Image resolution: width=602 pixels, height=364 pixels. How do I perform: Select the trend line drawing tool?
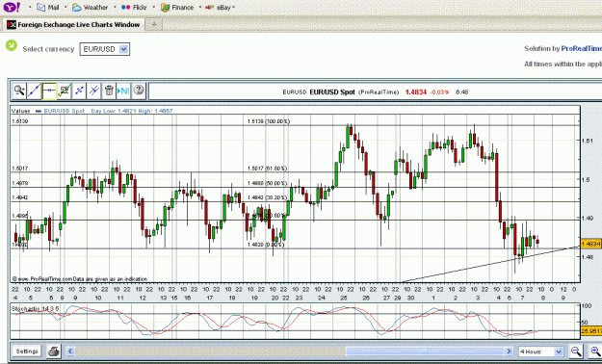pos(34,91)
